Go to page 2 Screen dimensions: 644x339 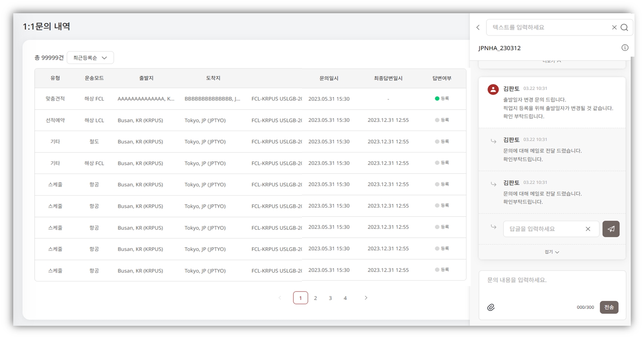[x=315, y=298]
